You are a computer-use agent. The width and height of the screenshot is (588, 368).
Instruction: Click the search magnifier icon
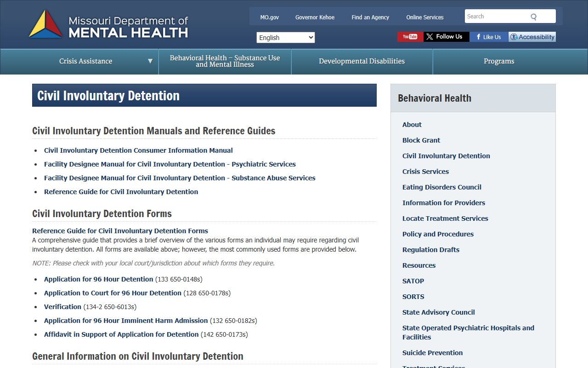point(533,17)
